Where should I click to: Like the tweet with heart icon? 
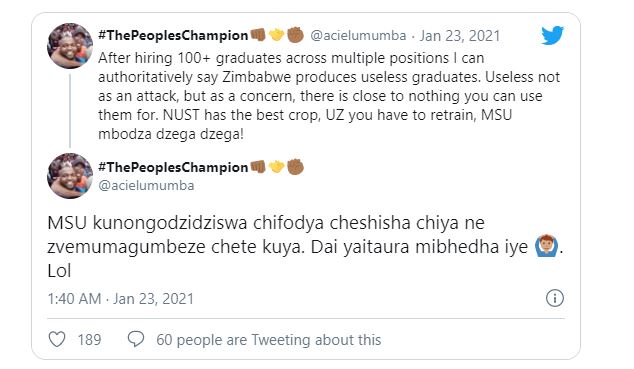click(57, 339)
